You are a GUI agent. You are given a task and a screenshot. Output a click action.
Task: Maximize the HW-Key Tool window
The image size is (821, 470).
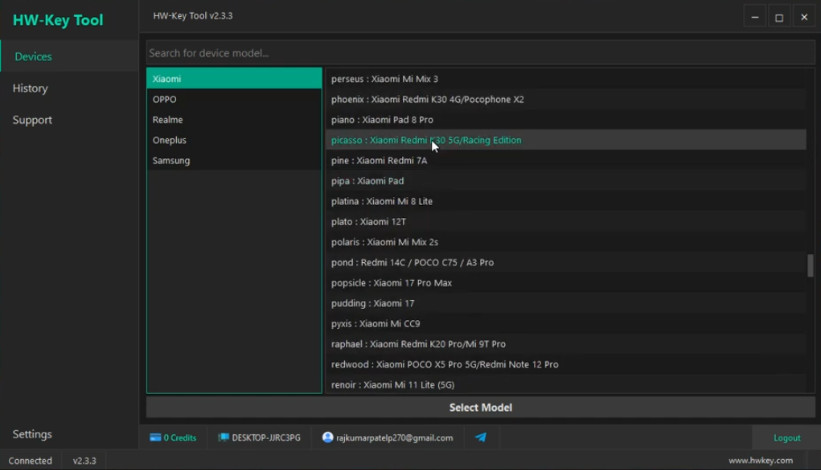tap(779, 17)
